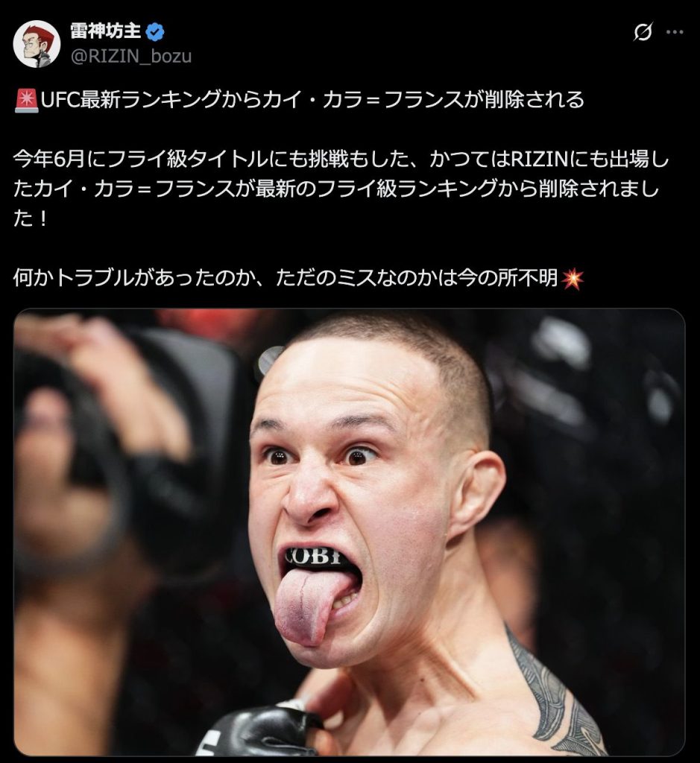The width and height of the screenshot is (700, 763).
Task: Visit the @RIZIN_bozu handle link
Action: pos(131,56)
